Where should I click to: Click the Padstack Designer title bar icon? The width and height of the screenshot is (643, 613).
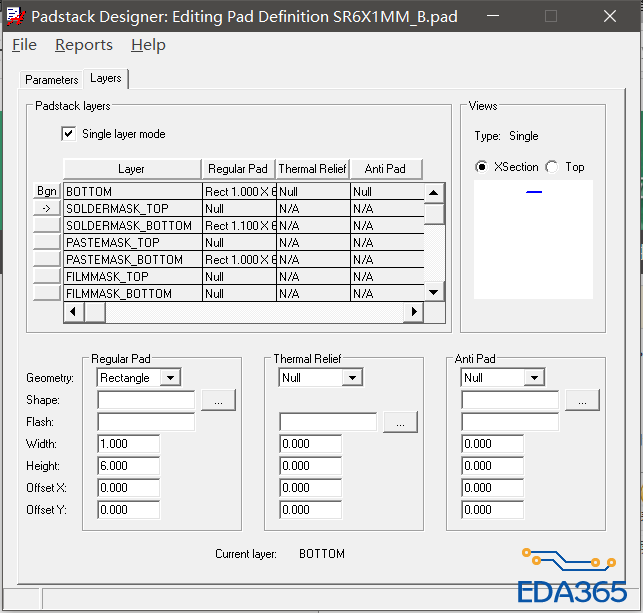(x=16, y=16)
